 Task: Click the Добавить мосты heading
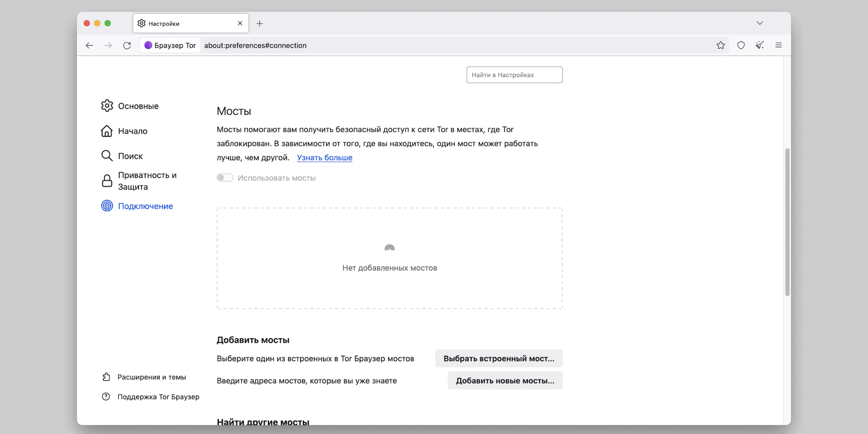(253, 340)
